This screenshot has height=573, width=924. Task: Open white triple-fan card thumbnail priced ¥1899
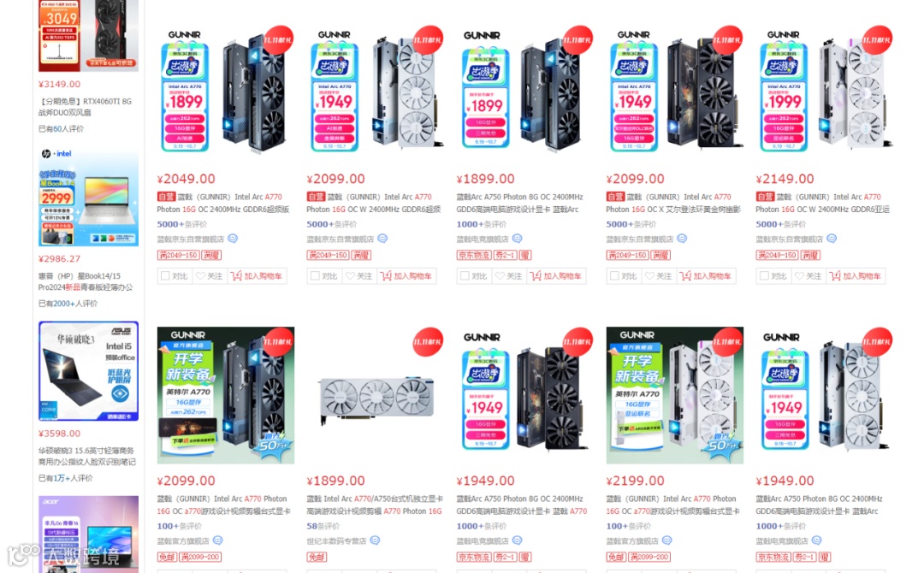pos(375,395)
